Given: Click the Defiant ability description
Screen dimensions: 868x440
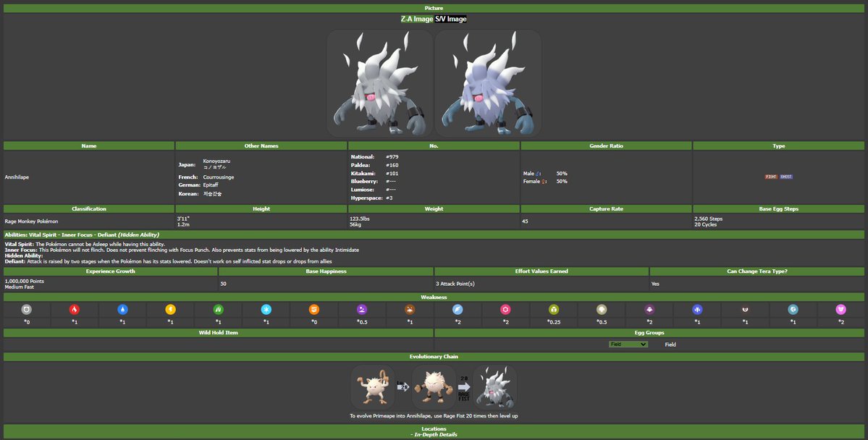Looking at the screenshot, I should pos(168,261).
